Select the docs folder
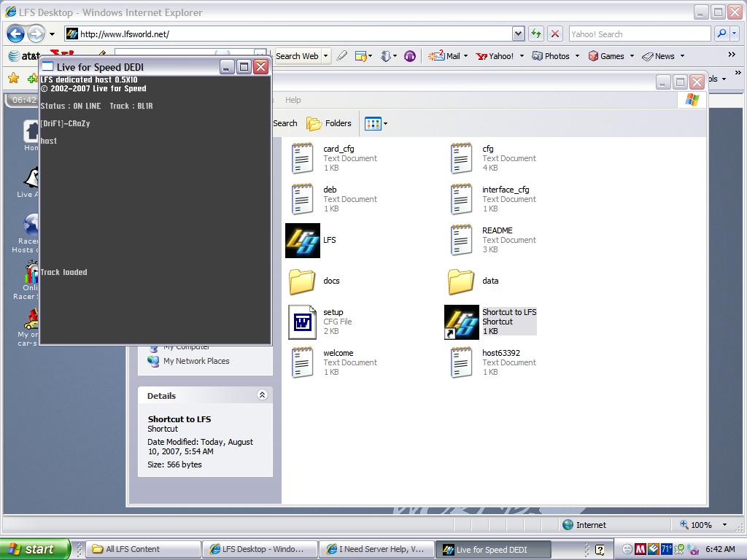Viewport: 747px width, 560px height. [314, 281]
